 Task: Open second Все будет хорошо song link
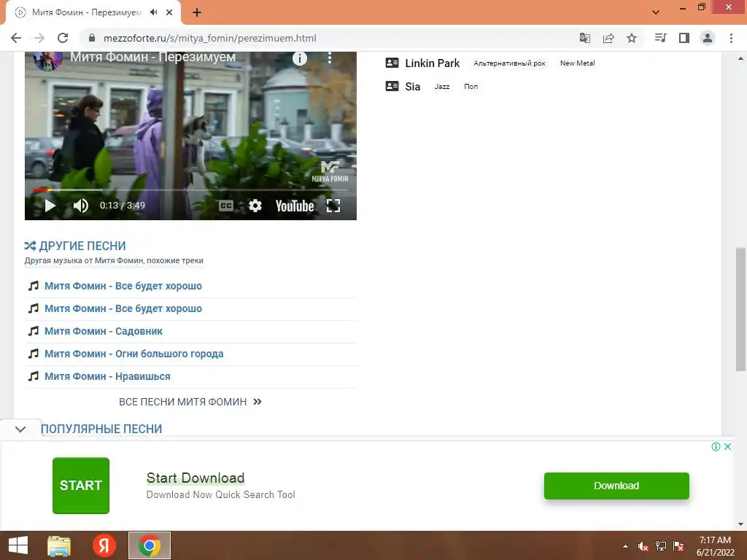(123, 308)
